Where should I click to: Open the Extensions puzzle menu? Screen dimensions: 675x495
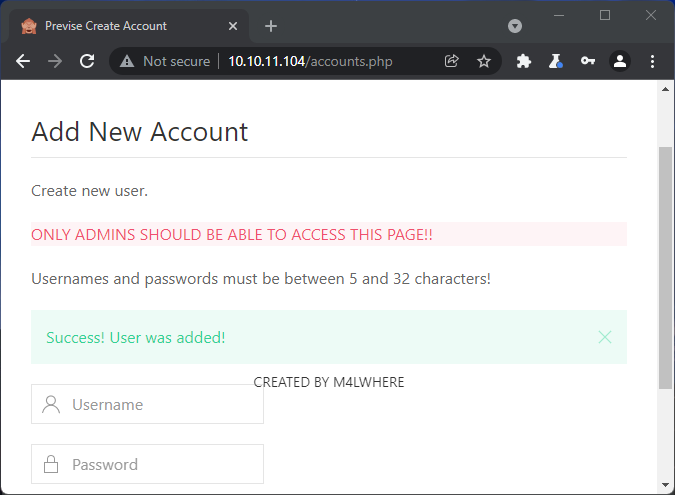523,61
